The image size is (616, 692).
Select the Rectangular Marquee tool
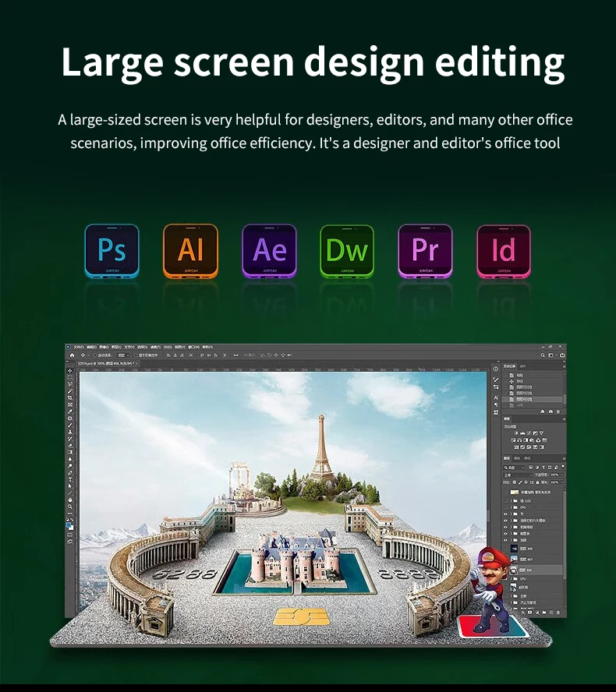[69, 377]
